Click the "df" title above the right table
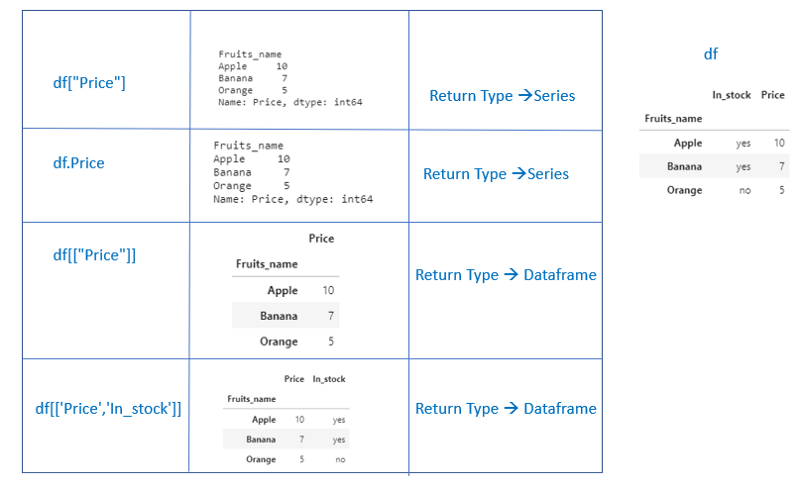Screen dimensions: 800x488 click(x=711, y=54)
